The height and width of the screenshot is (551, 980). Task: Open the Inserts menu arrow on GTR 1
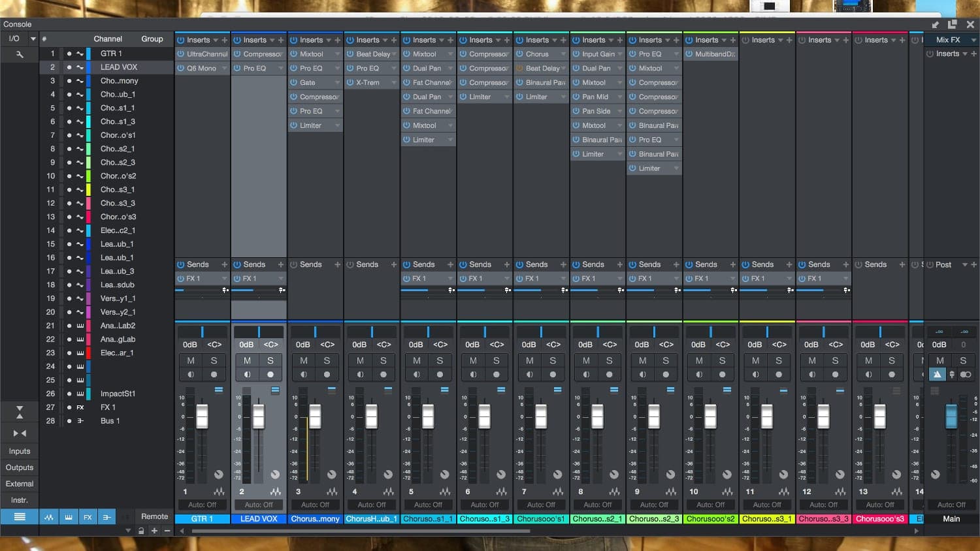pyautogui.click(x=216, y=40)
